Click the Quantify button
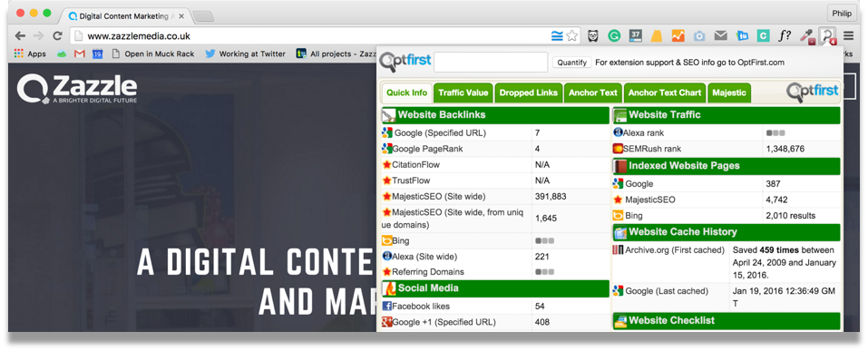The height and width of the screenshot is (351, 868). (571, 63)
